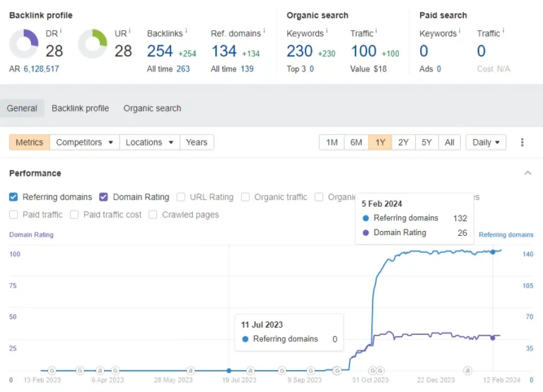Disable the Domain Rating checkbox
Viewport: 543px width, 392px height.
[103, 197]
